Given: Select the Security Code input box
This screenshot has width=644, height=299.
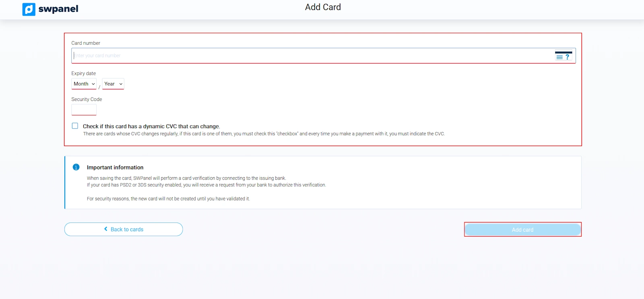Looking at the screenshot, I should pyautogui.click(x=84, y=109).
